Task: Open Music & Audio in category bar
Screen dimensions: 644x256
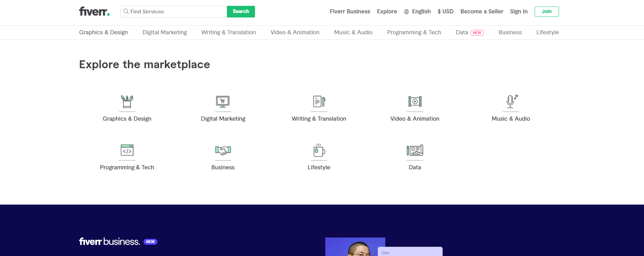Action: click(x=353, y=32)
